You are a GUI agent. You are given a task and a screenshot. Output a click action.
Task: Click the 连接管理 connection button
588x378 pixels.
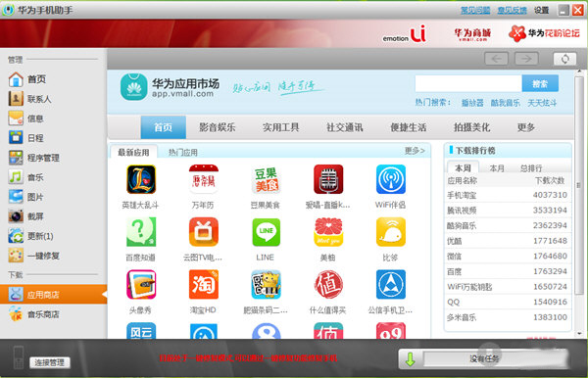point(50,362)
